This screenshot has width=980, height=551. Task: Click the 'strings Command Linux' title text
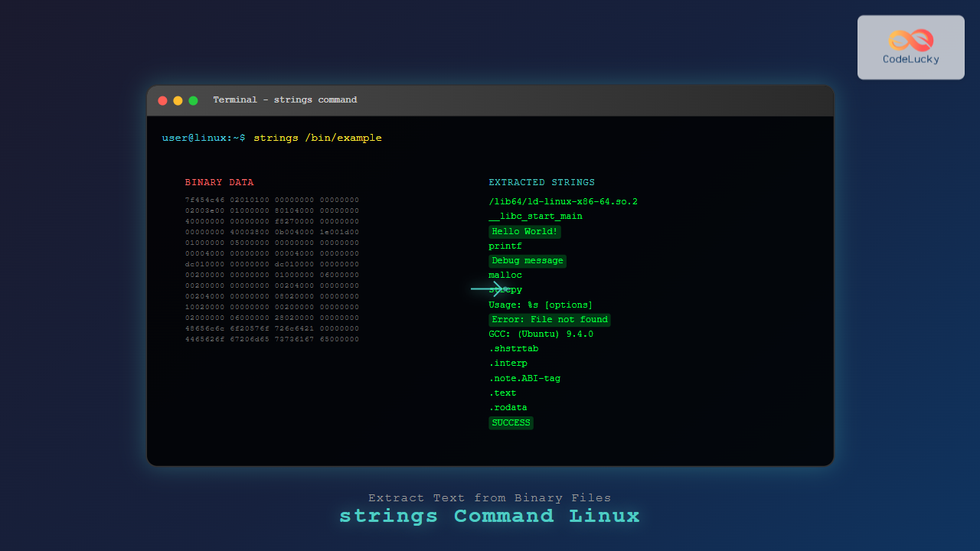pyautogui.click(x=489, y=516)
